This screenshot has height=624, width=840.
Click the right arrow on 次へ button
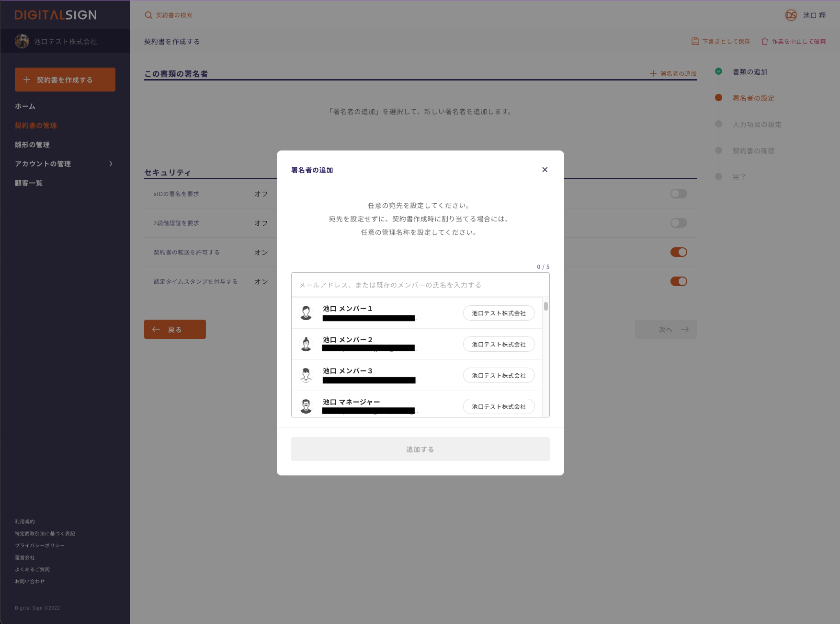click(685, 329)
